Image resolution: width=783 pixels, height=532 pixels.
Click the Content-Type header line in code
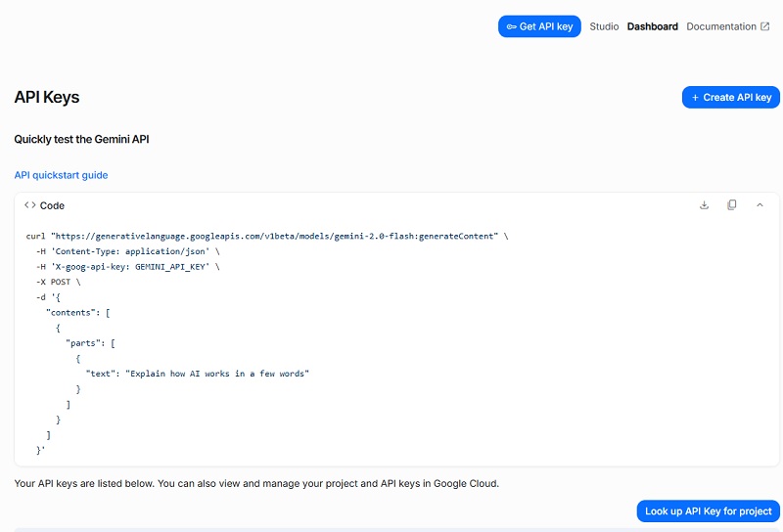123,251
